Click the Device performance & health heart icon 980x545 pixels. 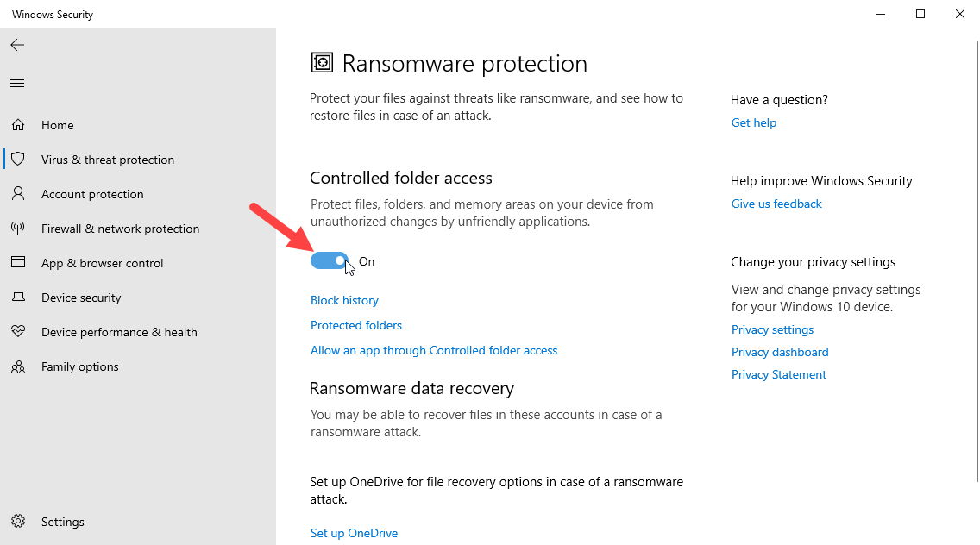18,332
